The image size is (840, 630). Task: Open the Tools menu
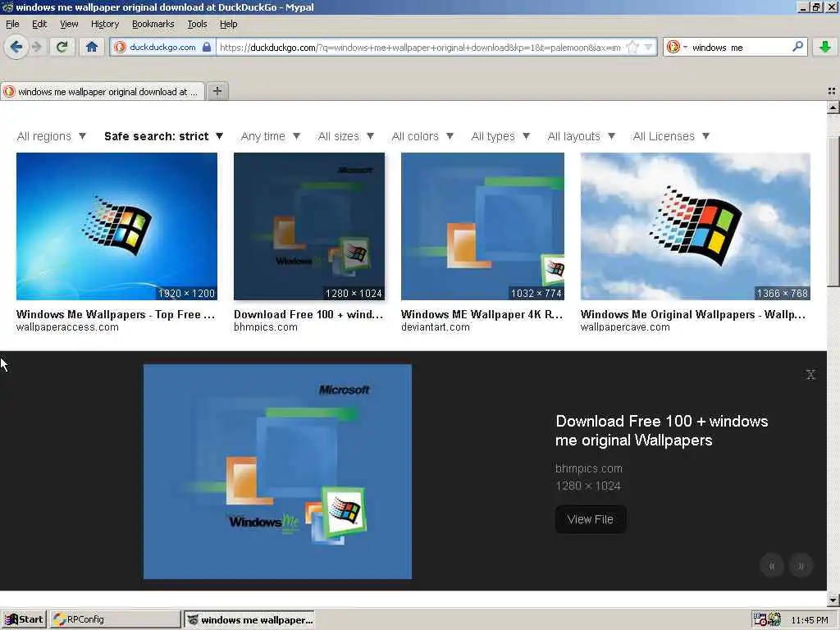point(197,24)
